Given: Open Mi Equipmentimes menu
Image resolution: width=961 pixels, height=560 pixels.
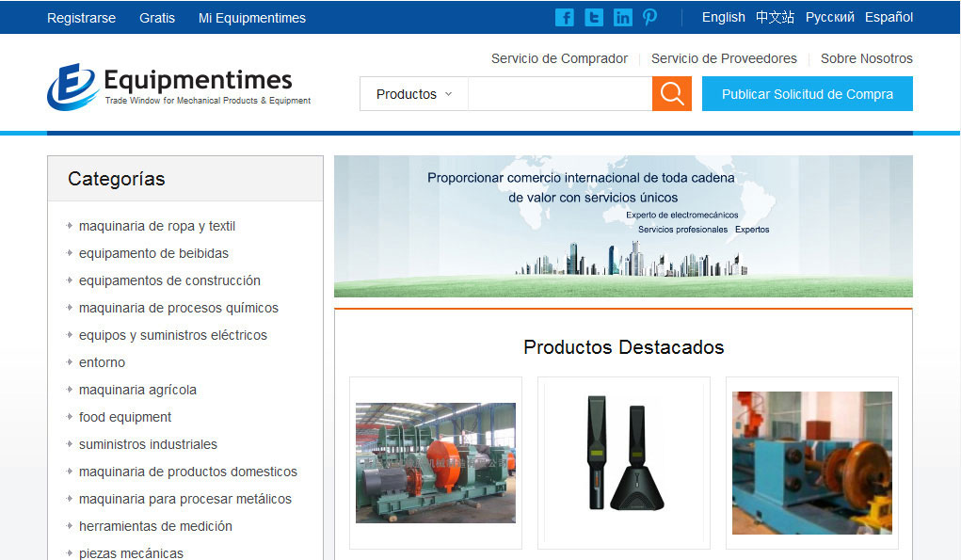Looking at the screenshot, I should (x=251, y=18).
